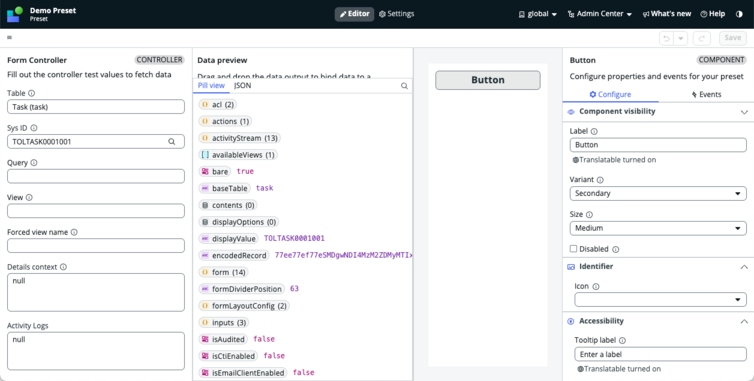Open the Admin Center dropdown
Screen dimensions: 754x381
600,14
